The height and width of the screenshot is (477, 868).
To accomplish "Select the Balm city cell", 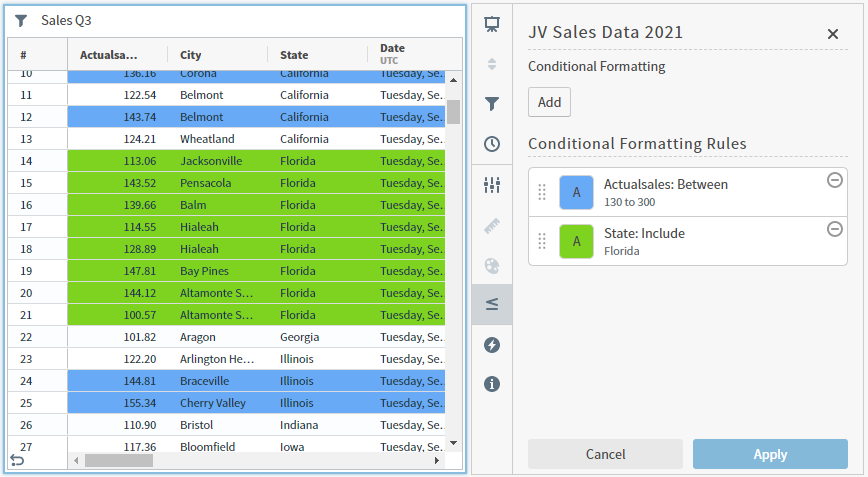I will [218, 205].
